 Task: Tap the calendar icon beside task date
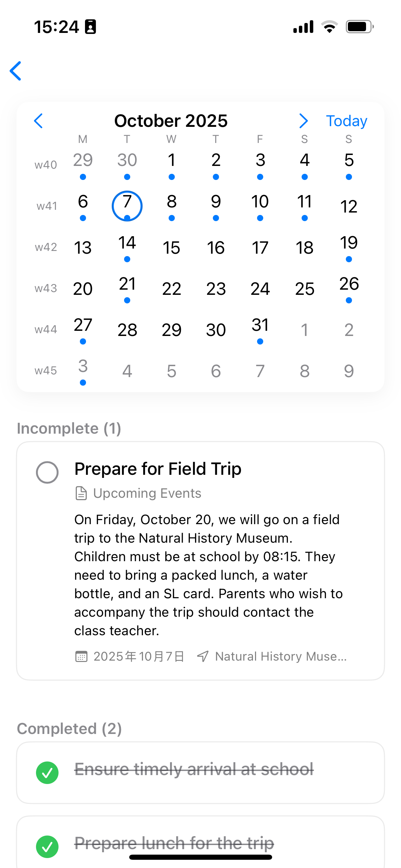[81, 656]
